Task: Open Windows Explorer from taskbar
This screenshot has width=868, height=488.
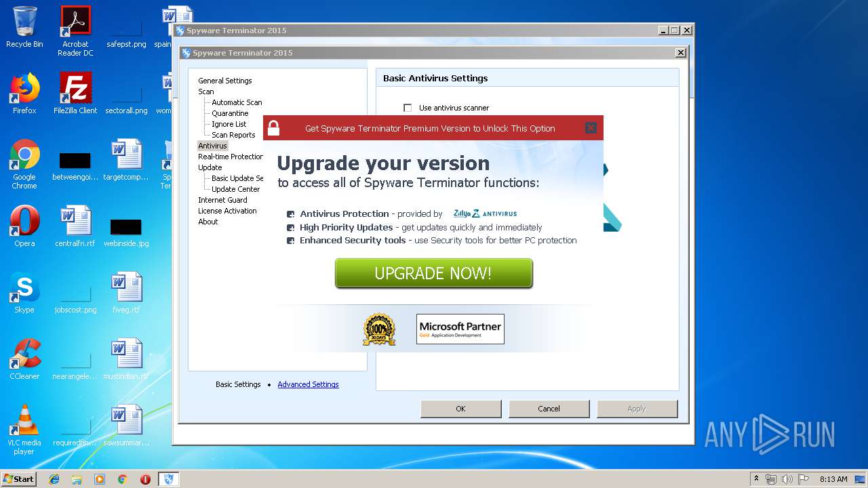Action: 77,479
